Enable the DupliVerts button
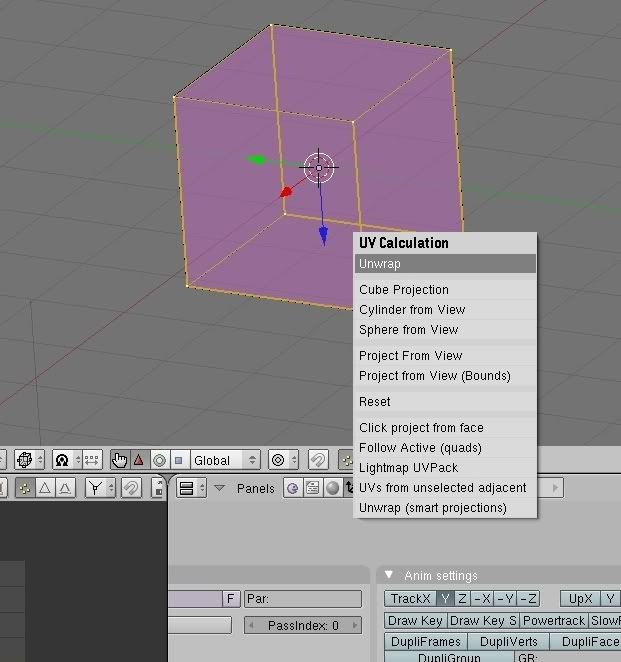This screenshot has width=621, height=662. 508,642
